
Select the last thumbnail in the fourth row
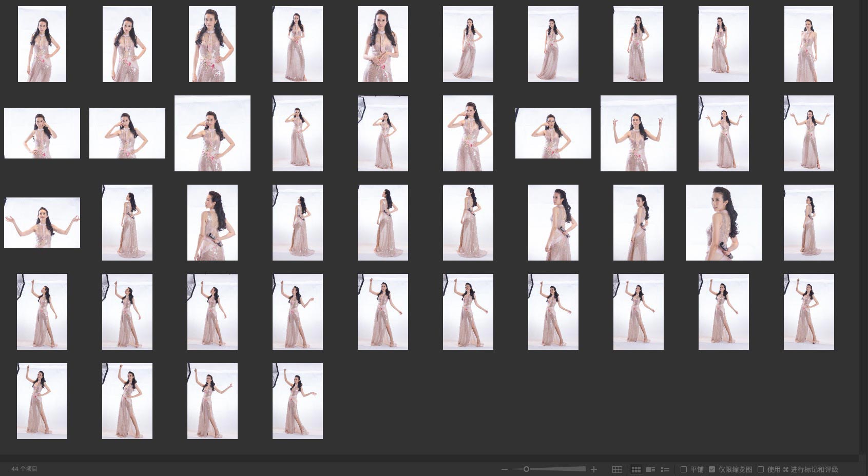pyautogui.click(x=808, y=312)
